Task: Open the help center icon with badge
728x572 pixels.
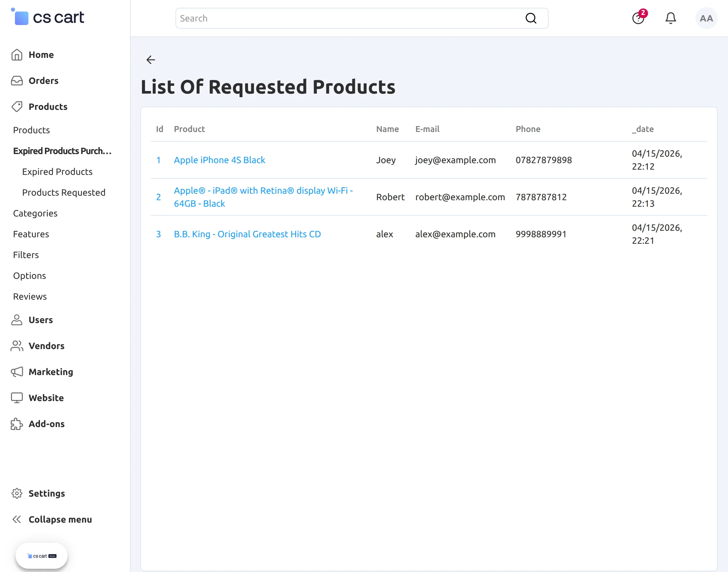Action: (x=639, y=18)
